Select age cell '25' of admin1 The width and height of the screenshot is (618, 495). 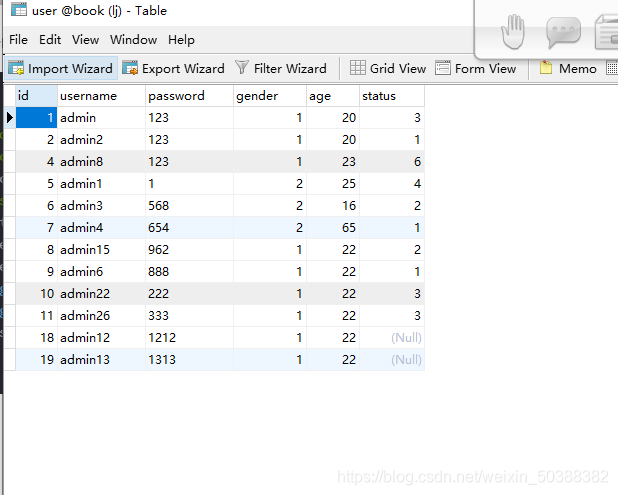click(333, 184)
